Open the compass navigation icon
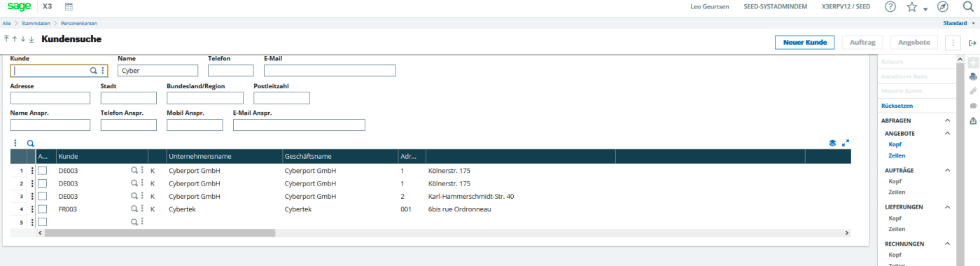The width and height of the screenshot is (980, 266). [943, 7]
